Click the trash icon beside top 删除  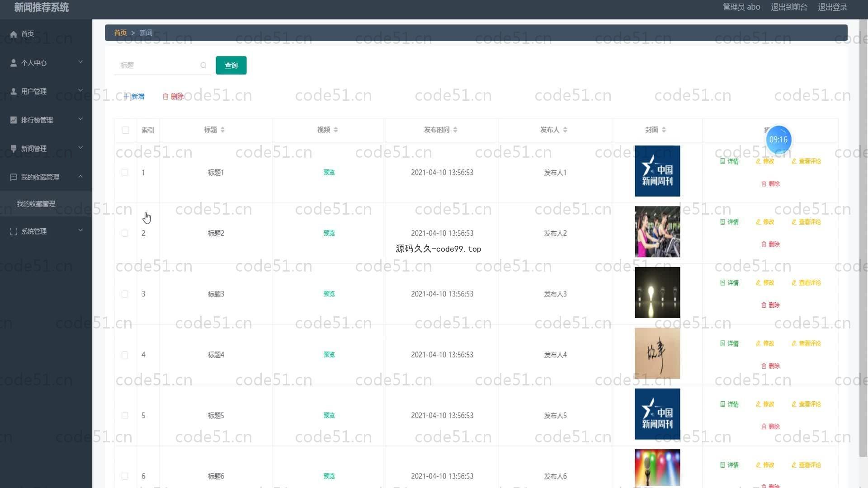click(165, 97)
